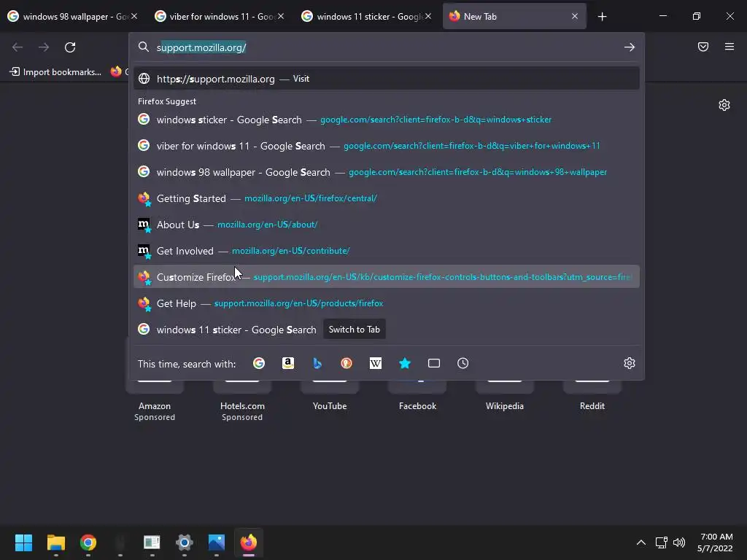Open windows sticker Google Search suggestion
Viewport: 747px width, 560px height.
387,120
